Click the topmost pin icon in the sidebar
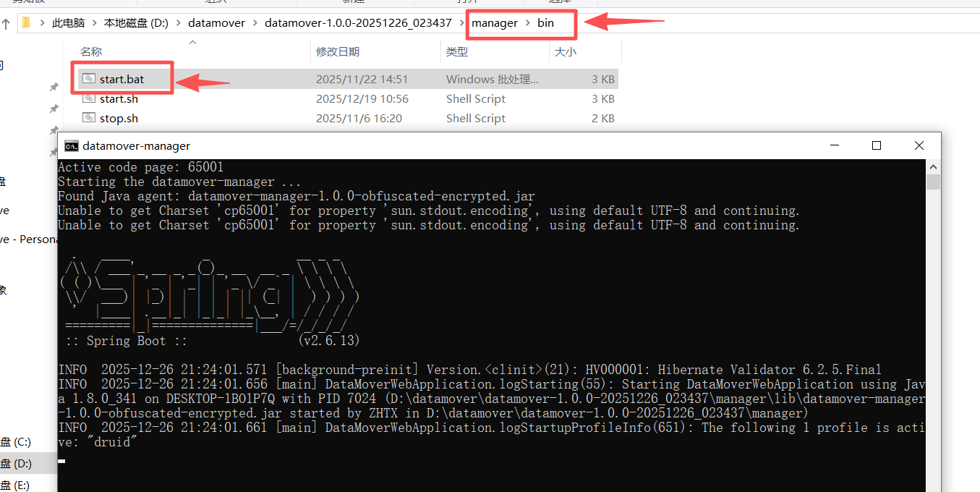The image size is (980, 492). coord(54,87)
